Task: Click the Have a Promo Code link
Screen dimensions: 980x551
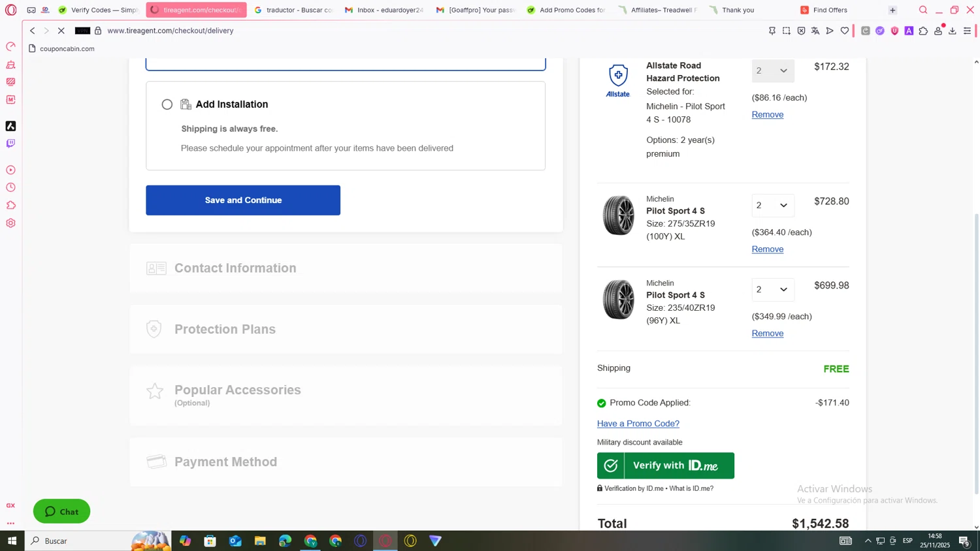Action: 638,424
